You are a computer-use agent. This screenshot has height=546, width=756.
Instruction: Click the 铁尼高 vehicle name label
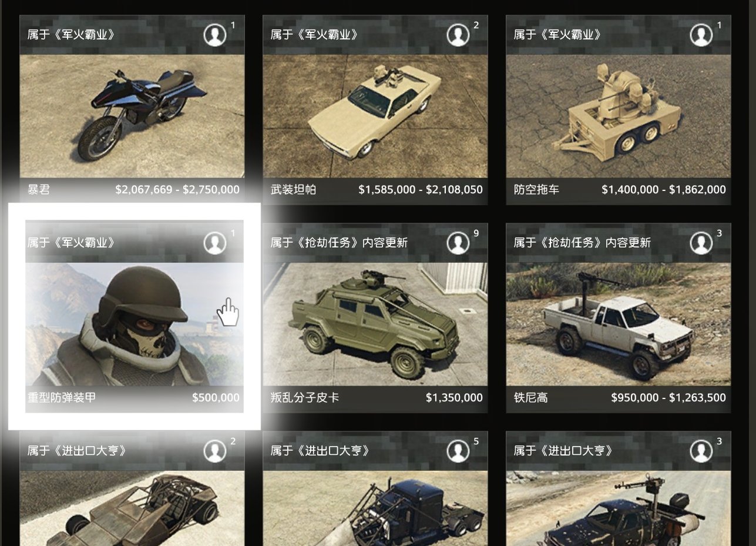pos(531,398)
